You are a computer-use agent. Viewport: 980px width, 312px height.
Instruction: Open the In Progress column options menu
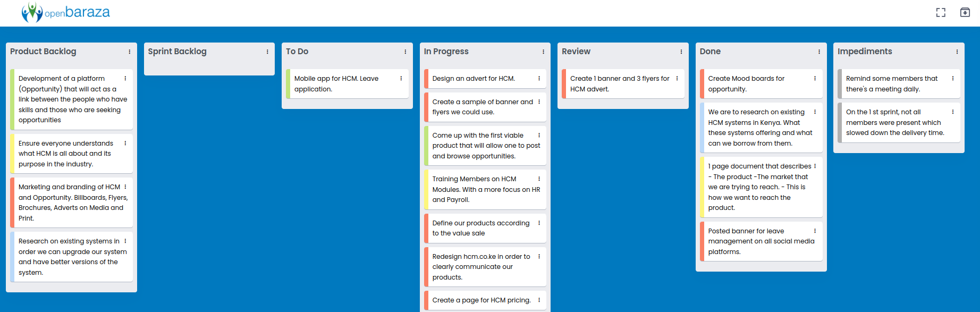pyautogui.click(x=543, y=52)
